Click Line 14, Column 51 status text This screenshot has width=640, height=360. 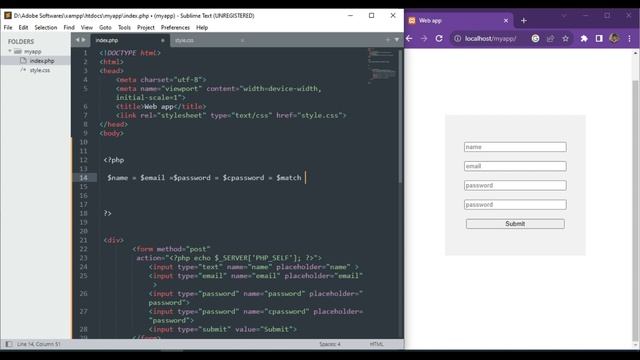(x=39, y=344)
